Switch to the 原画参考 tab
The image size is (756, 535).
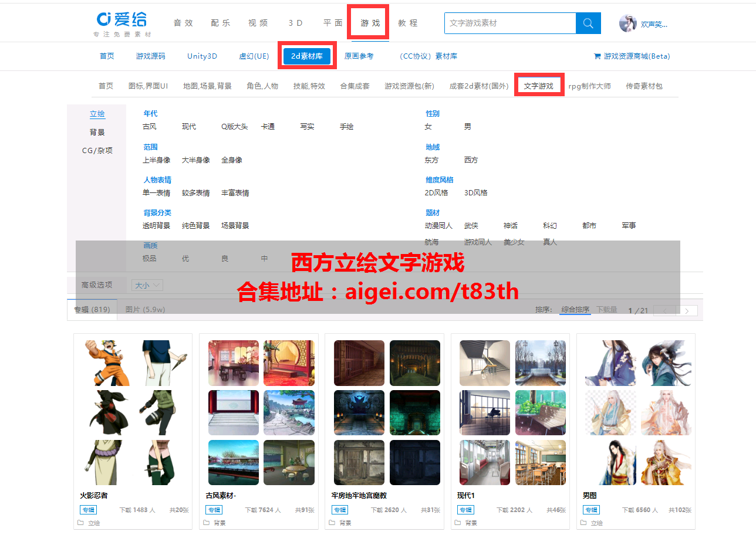(359, 56)
